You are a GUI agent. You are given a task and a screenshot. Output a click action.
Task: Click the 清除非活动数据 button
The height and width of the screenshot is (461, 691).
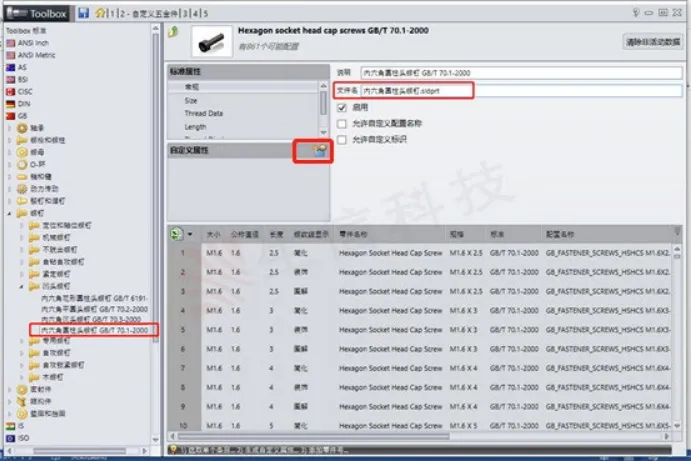(653, 41)
